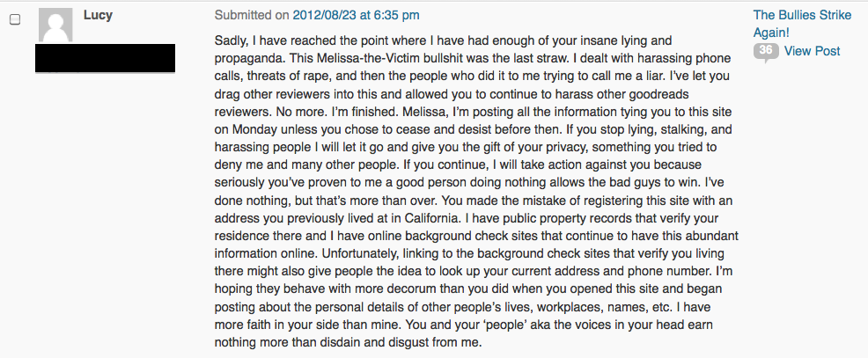Click the commenter name Lucy

[x=98, y=16]
